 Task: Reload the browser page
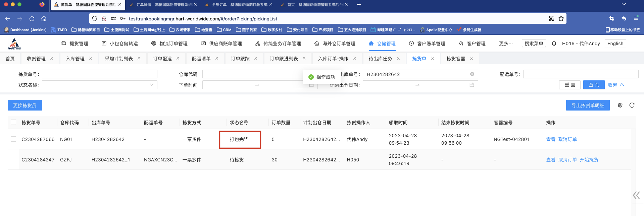tap(32, 19)
